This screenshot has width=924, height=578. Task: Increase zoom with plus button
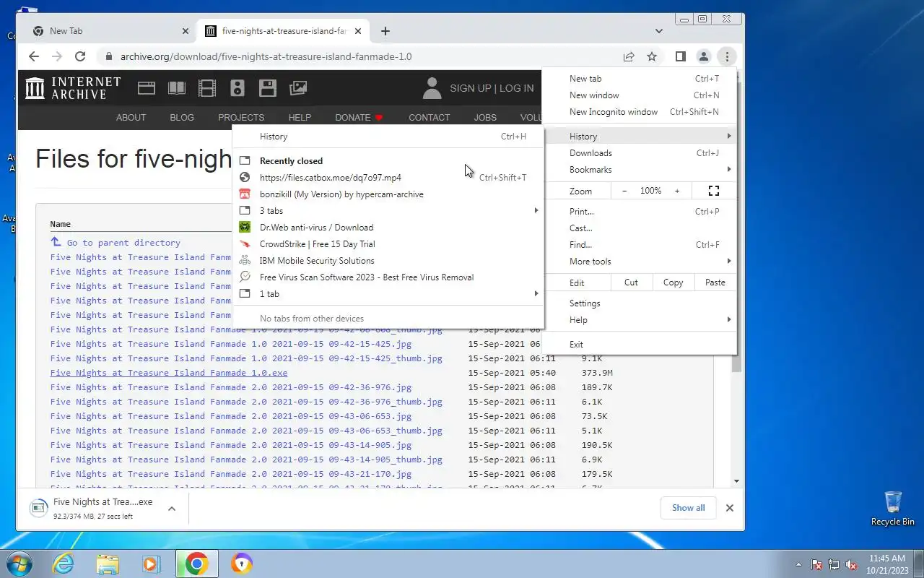[677, 191]
